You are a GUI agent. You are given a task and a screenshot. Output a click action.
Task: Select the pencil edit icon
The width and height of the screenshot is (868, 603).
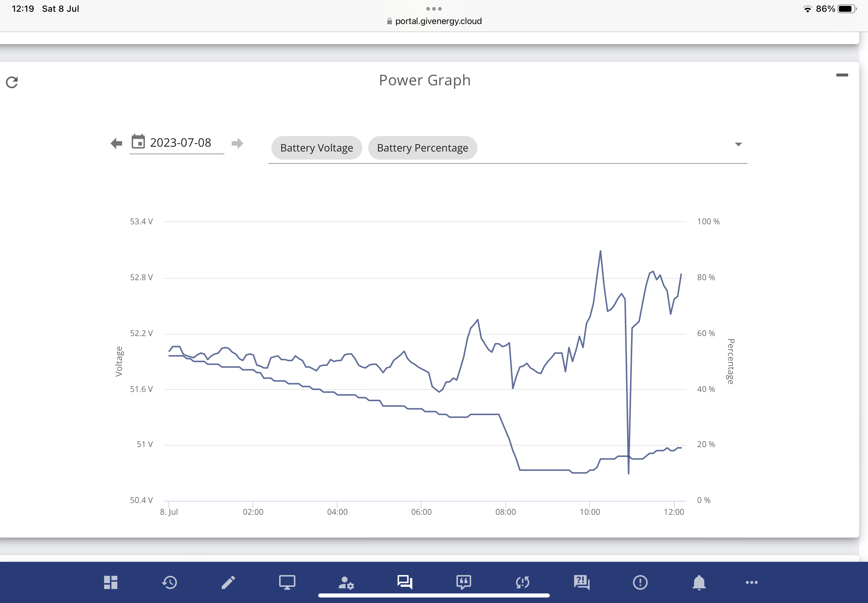point(228,582)
